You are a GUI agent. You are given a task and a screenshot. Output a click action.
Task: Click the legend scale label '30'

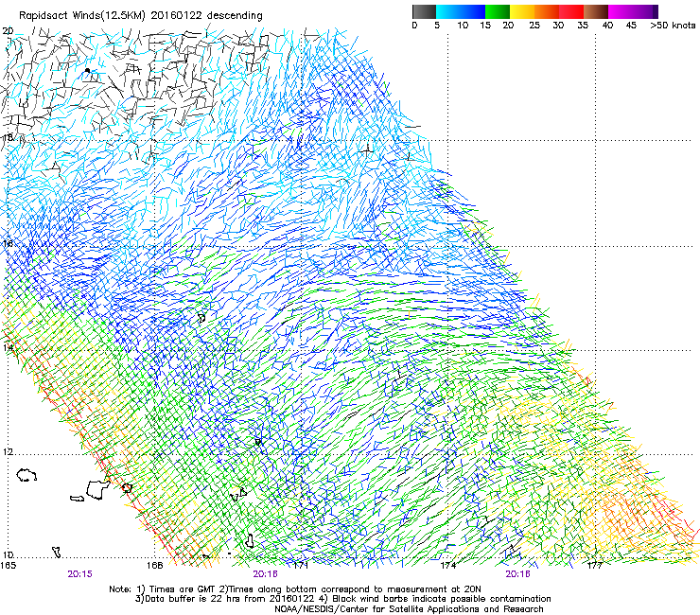558,26
